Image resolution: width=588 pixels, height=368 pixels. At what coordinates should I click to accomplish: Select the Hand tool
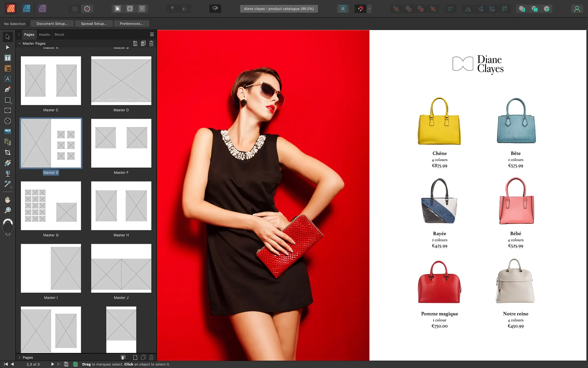[x=8, y=199]
